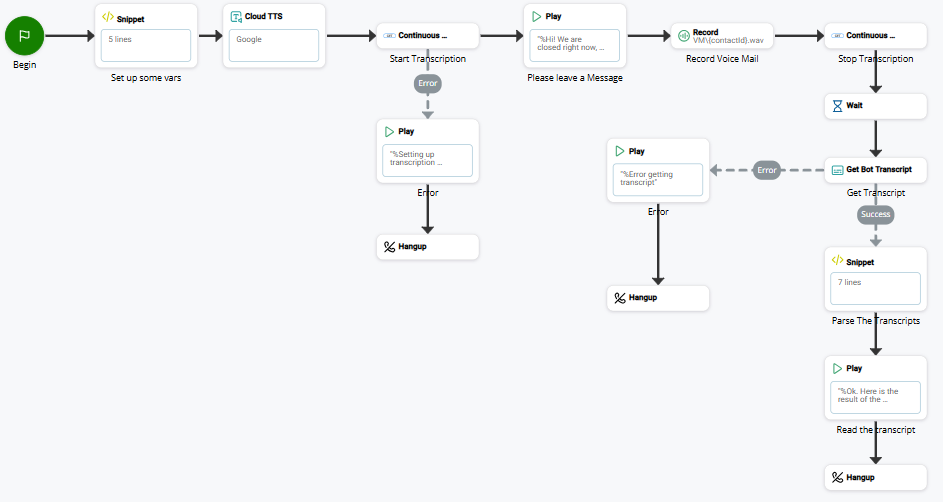
Task: Click the Snippet icon on 'Parse The Transcripts'
Action: click(837, 262)
